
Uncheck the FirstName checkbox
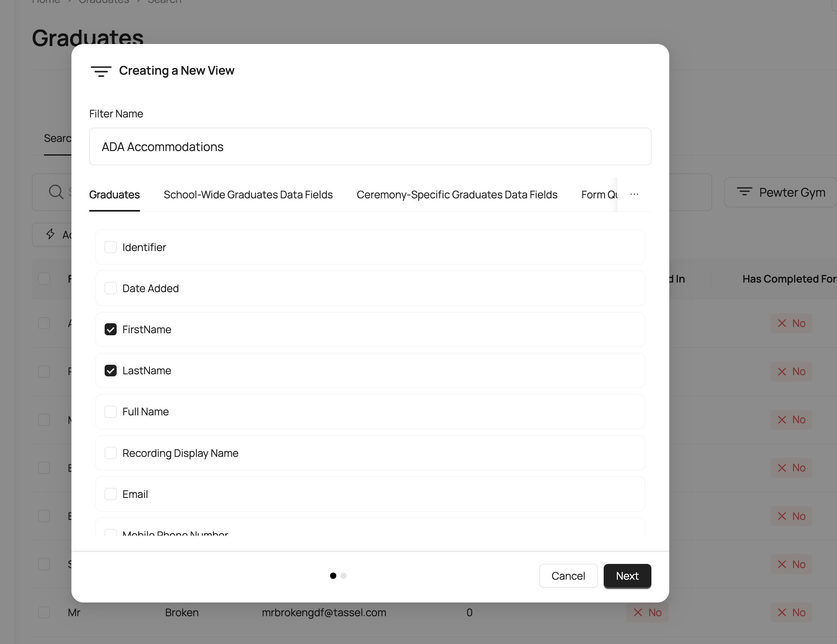tap(110, 329)
